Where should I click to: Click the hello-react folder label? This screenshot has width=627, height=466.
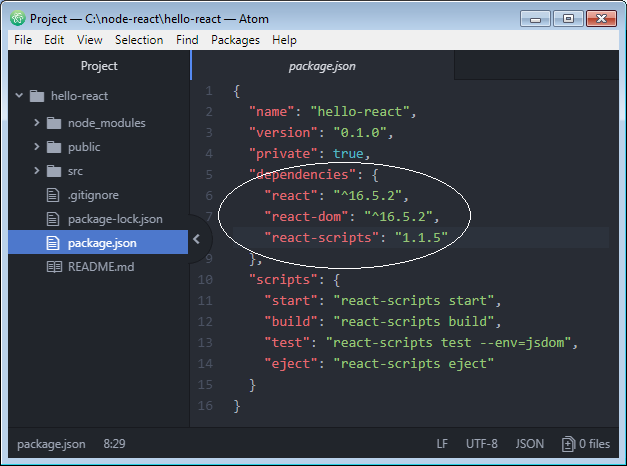pyautogui.click(x=79, y=96)
